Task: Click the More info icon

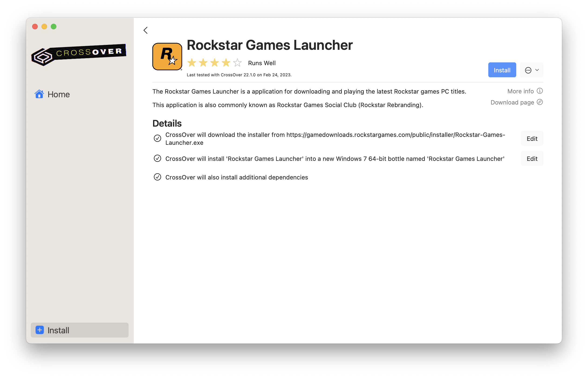Action: 540,91
